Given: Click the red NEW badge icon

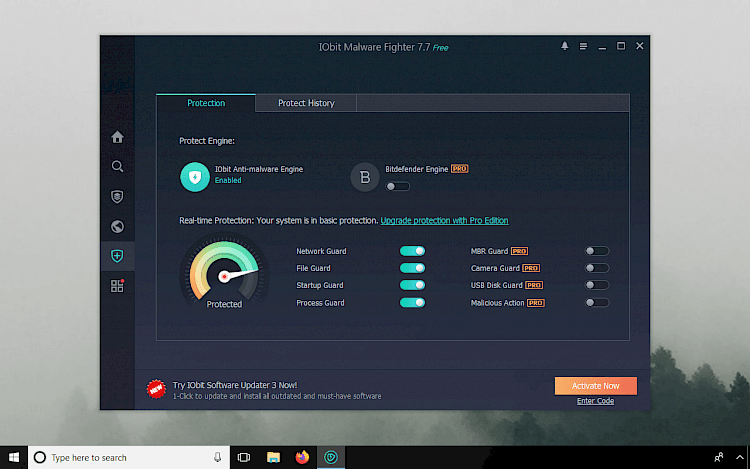Looking at the screenshot, I should [156, 390].
